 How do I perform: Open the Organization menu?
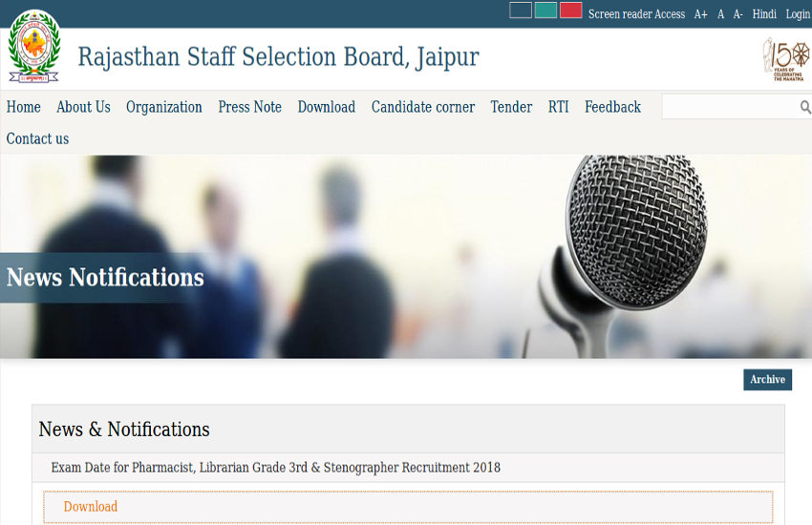tap(164, 107)
